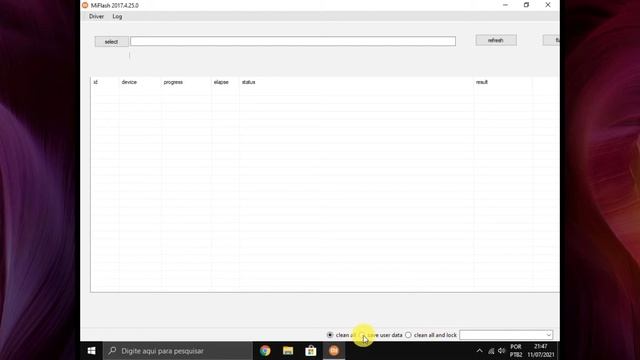
Task: Open the Windows Start menu
Action: pos(91,351)
